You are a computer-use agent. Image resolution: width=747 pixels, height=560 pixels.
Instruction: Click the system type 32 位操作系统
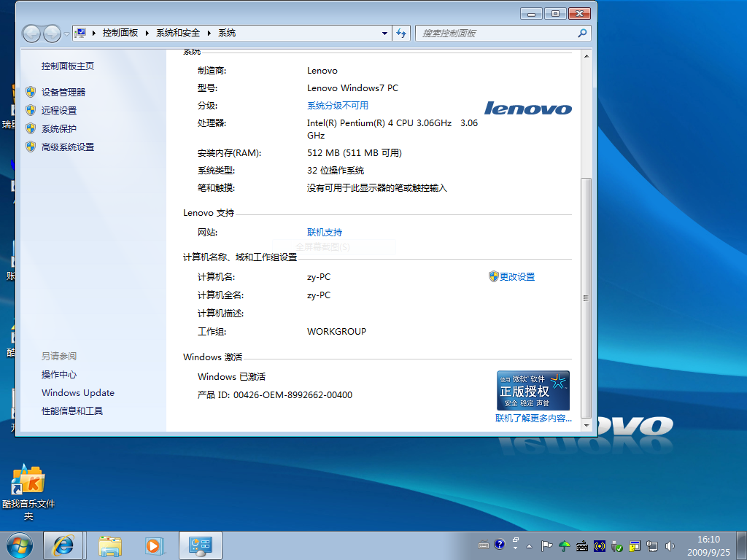(x=336, y=171)
